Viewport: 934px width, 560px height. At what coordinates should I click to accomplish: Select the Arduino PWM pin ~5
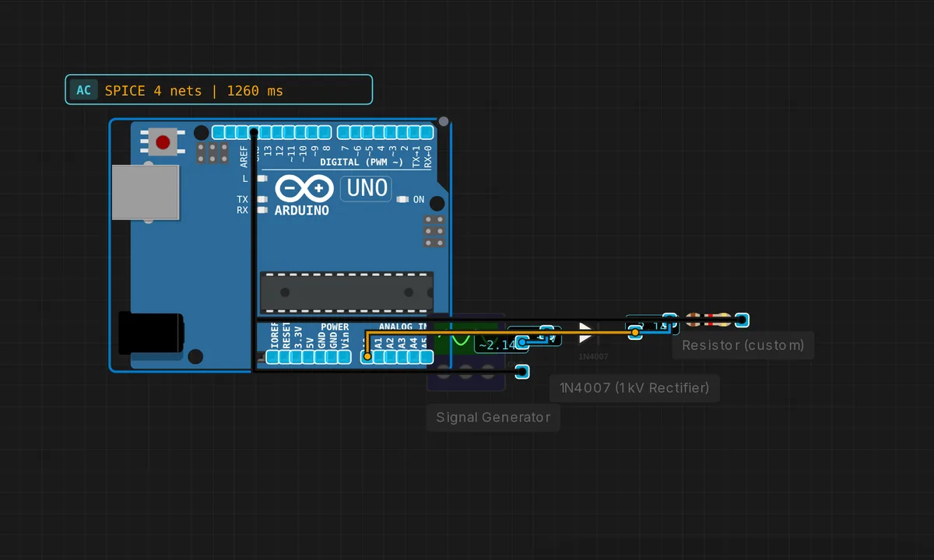point(368,132)
